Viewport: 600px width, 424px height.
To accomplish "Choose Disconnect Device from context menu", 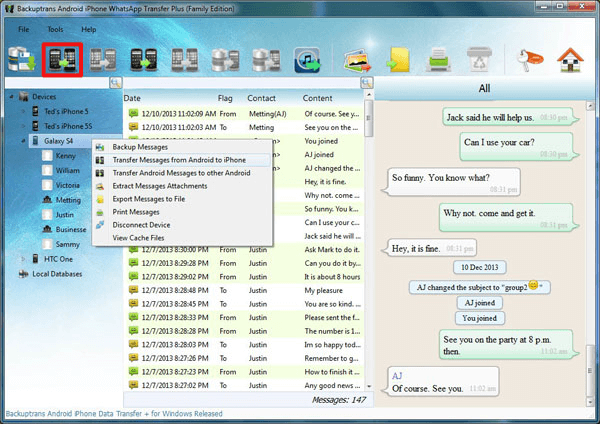I will (x=146, y=225).
